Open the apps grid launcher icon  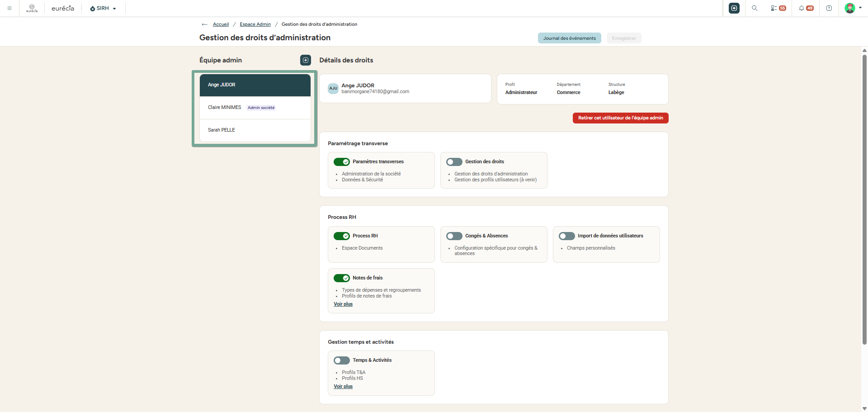(x=9, y=8)
